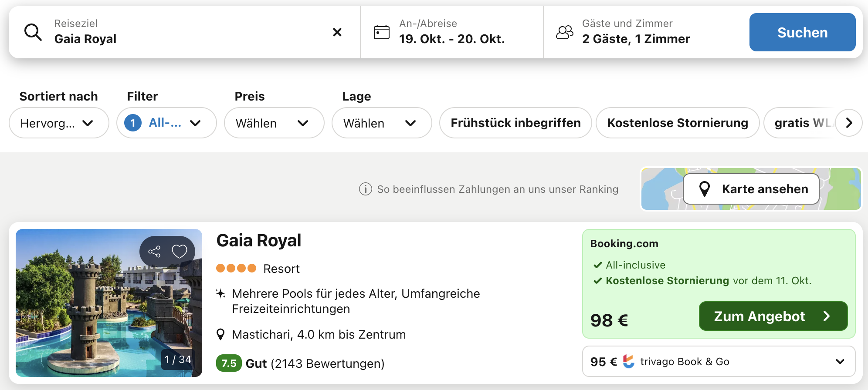Image resolution: width=868 pixels, height=390 pixels.
Task: Open Mastichari, 4.0 km bis Zentrum location
Action: tap(319, 334)
